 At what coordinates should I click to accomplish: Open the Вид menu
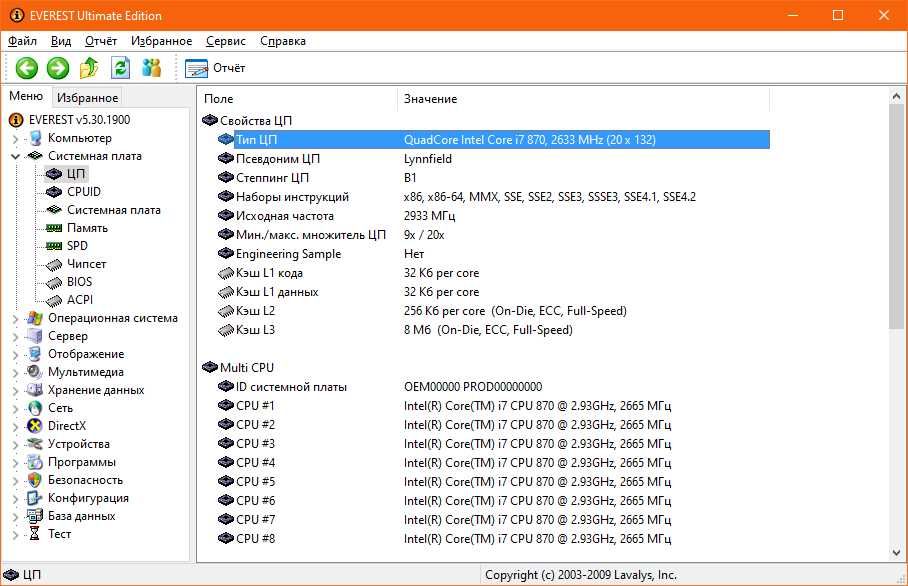61,41
